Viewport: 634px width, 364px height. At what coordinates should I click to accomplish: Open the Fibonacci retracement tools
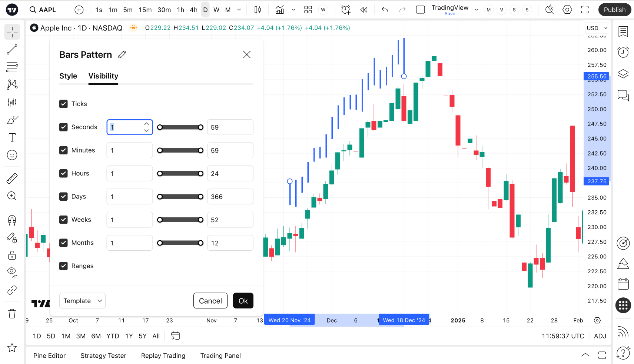12,67
